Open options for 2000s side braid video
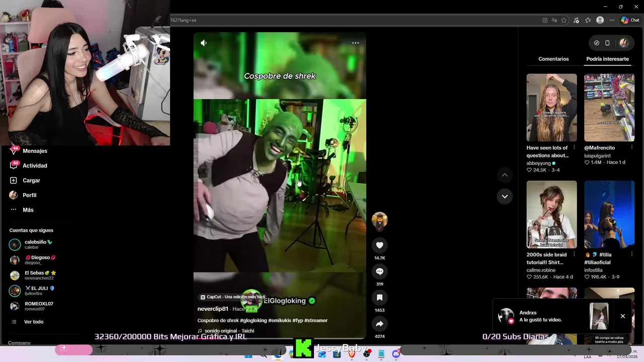 (x=574, y=254)
